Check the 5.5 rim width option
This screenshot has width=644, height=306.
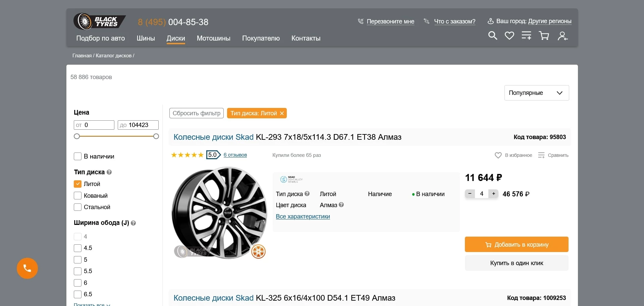(77, 271)
